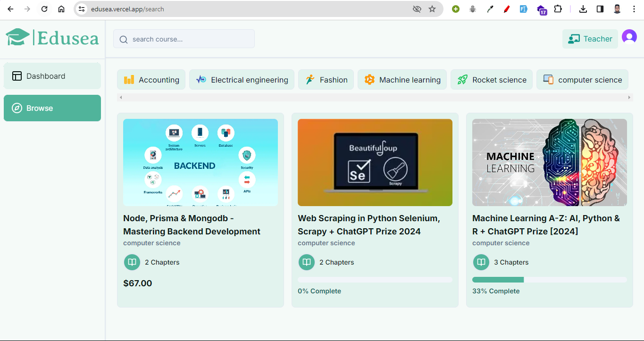Viewport: 644px width, 341px height.
Task: Select Browse in the sidebar
Action: pos(52,108)
